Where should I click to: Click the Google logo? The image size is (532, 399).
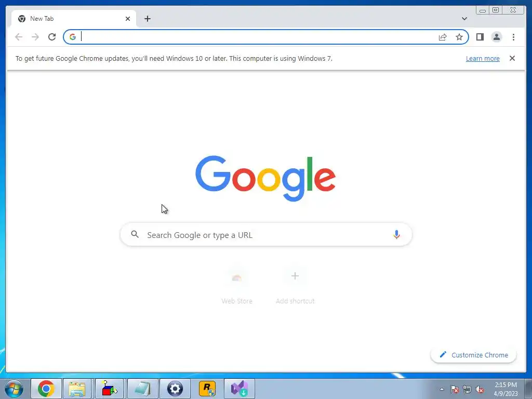(x=265, y=179)
